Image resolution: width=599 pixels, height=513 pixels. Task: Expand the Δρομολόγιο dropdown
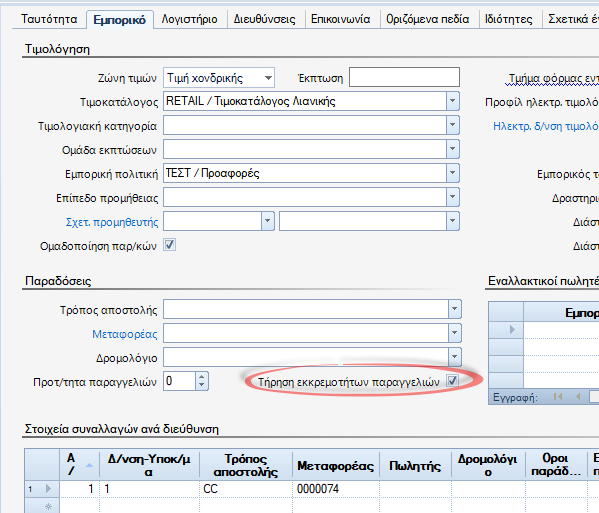tap(455, 357)
